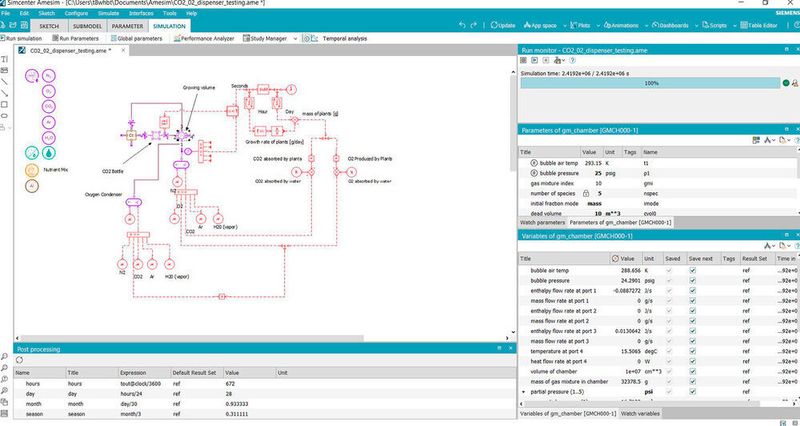Open Scripts tool
This screenshot has width=800, height=426.
tap(714, 25)
